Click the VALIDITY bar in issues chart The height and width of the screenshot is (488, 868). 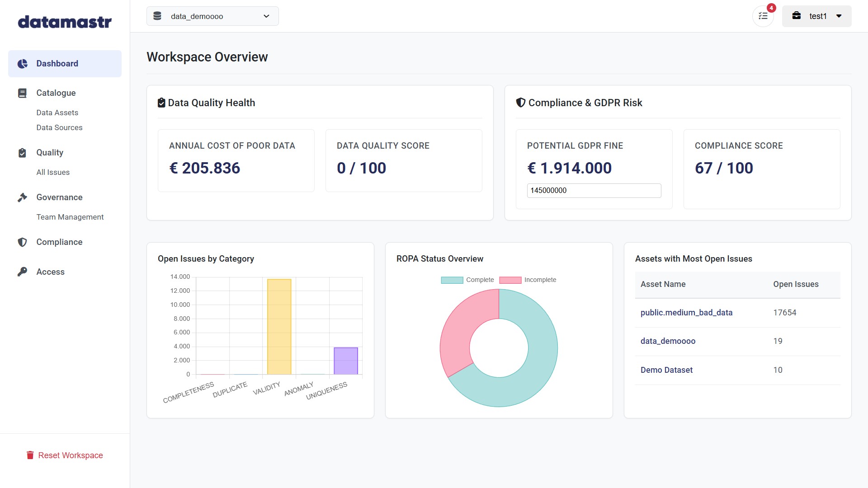(x=279, y=327)
